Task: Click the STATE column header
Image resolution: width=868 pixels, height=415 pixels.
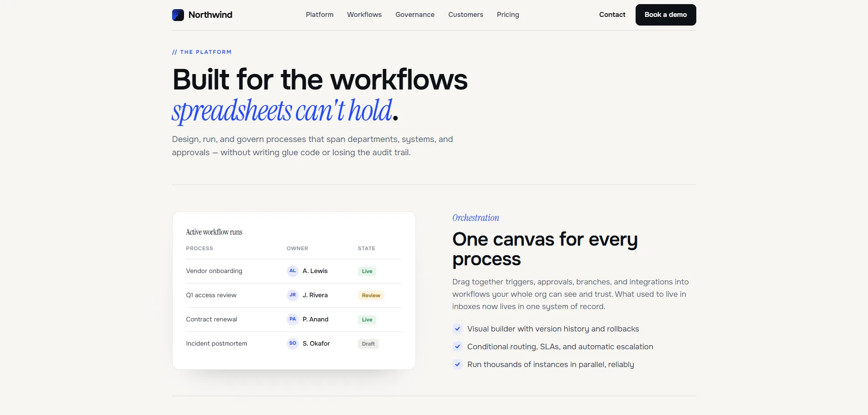Action: (x=367, y=248)
